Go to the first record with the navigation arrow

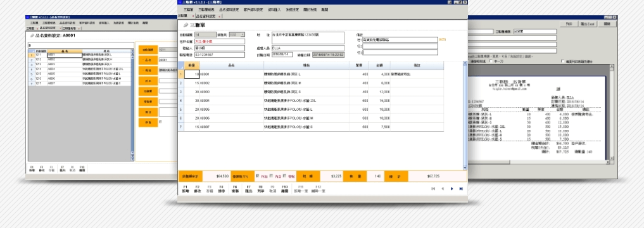click(433, 189)
